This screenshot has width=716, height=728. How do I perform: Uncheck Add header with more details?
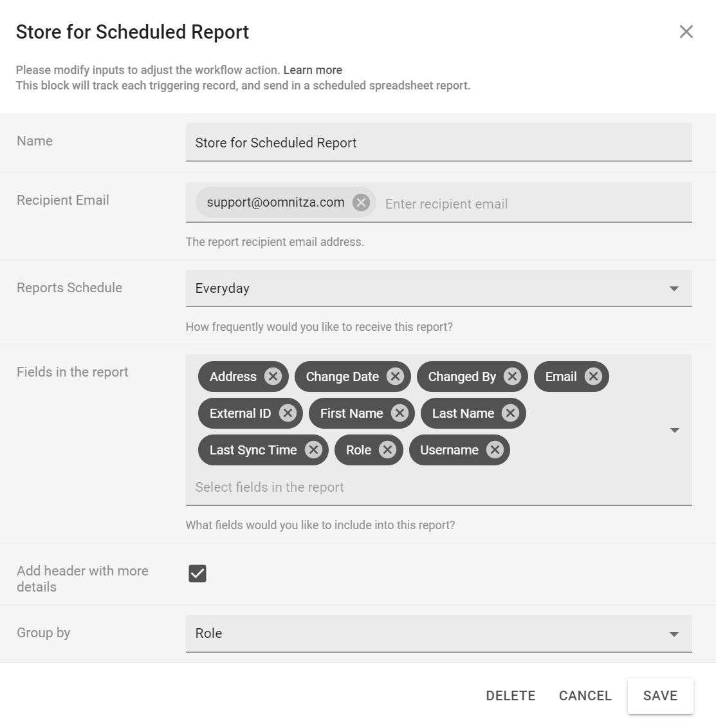coord(197,574)
